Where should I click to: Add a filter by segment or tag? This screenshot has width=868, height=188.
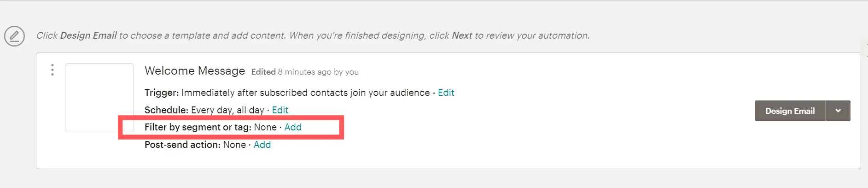(293, 127)
